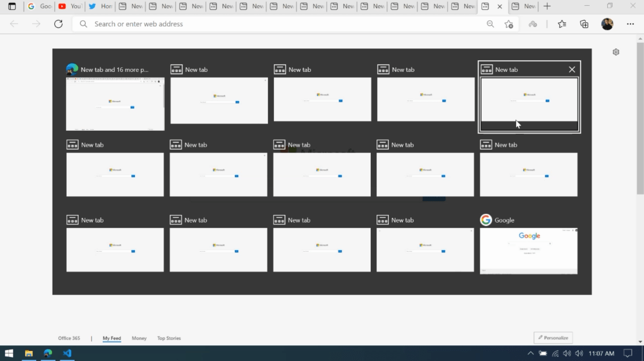Open the Favorites list icon
The height and width of the screenshot is (361, 644).
tap(562, 24)
